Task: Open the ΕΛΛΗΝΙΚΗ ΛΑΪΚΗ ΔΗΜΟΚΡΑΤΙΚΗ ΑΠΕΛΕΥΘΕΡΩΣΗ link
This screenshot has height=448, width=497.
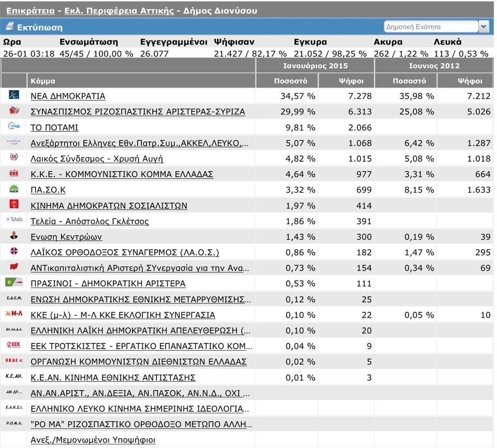Action: (x=140, y=330)
